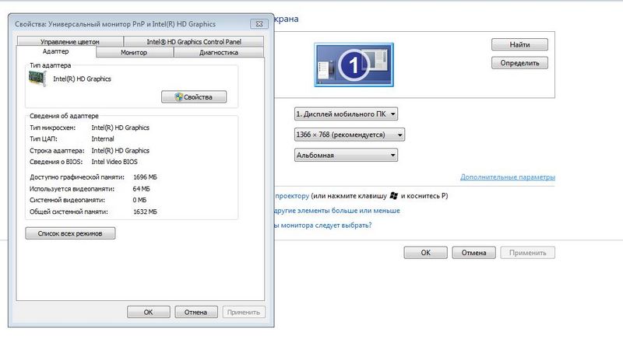Click Отмена in the adapter properties dialog

(195, 312)
